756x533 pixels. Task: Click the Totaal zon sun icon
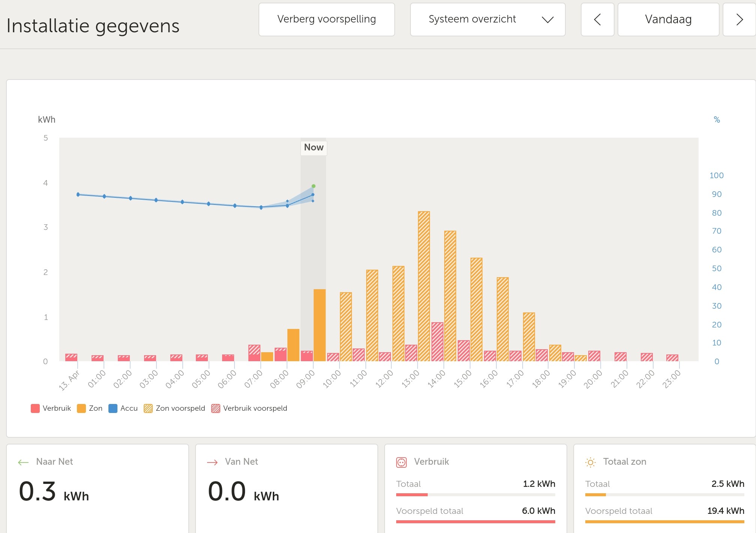[590, 462]
